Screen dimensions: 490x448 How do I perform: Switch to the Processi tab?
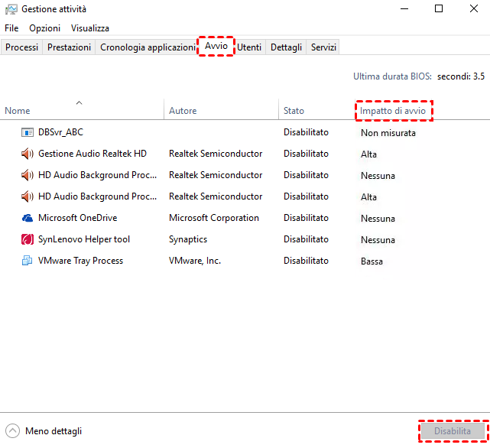click(x=21, y=47)
